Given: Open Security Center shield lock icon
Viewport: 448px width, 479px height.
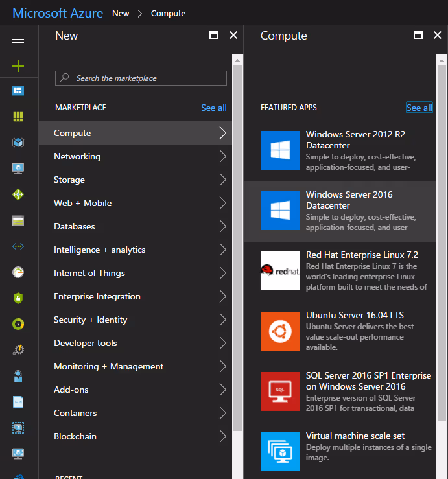Looking at the screenshot, I should point(18,298).
